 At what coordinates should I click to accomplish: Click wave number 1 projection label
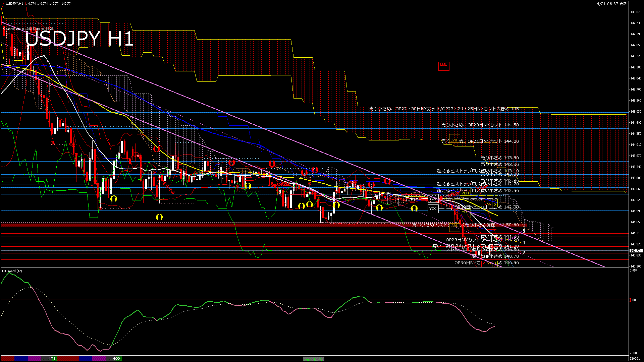[x=524, y=243]
